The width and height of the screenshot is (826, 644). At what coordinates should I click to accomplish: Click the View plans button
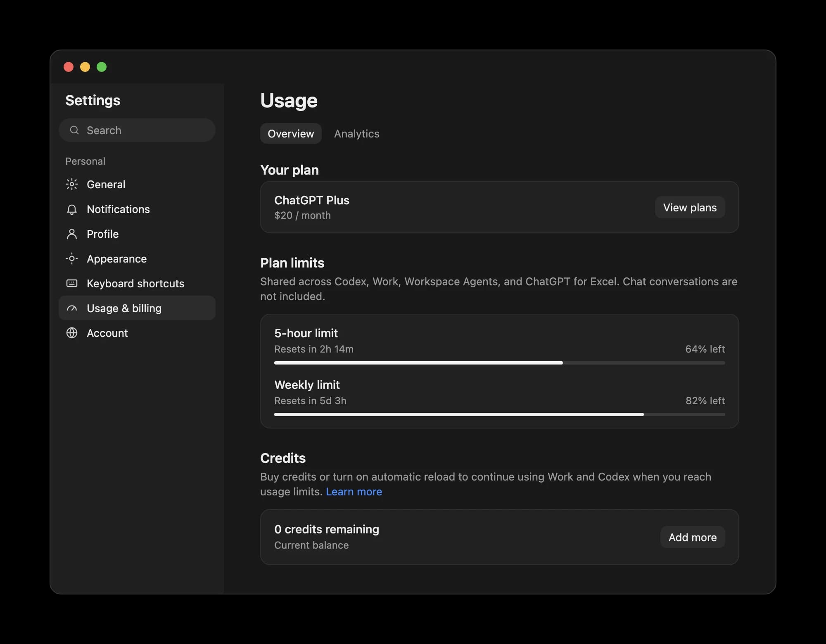pyautogui.click(x=690, y=207)
